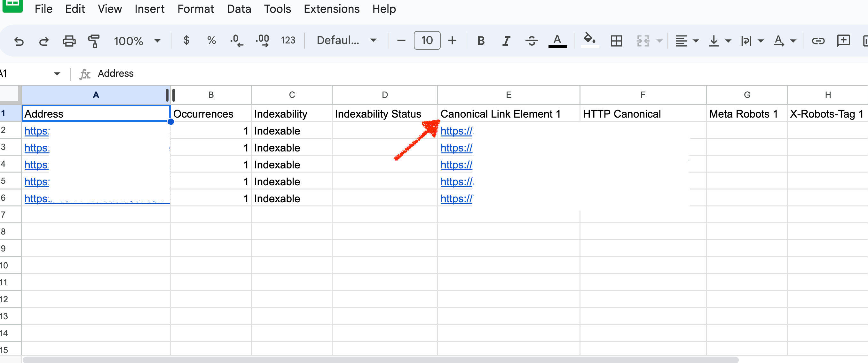Image resolution: width=868 pixels, height=363 pixels.
Task: Open the Edit menu
Action: (75, 9)
